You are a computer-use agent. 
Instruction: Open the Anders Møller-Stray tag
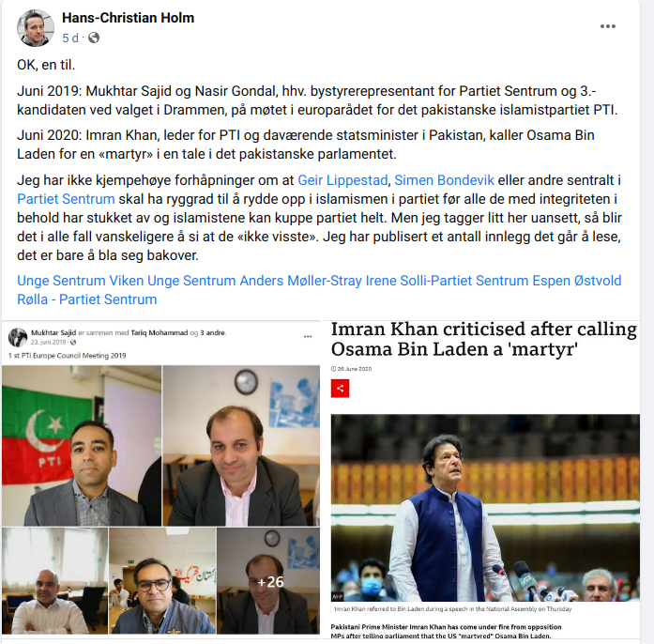(300, 281)
